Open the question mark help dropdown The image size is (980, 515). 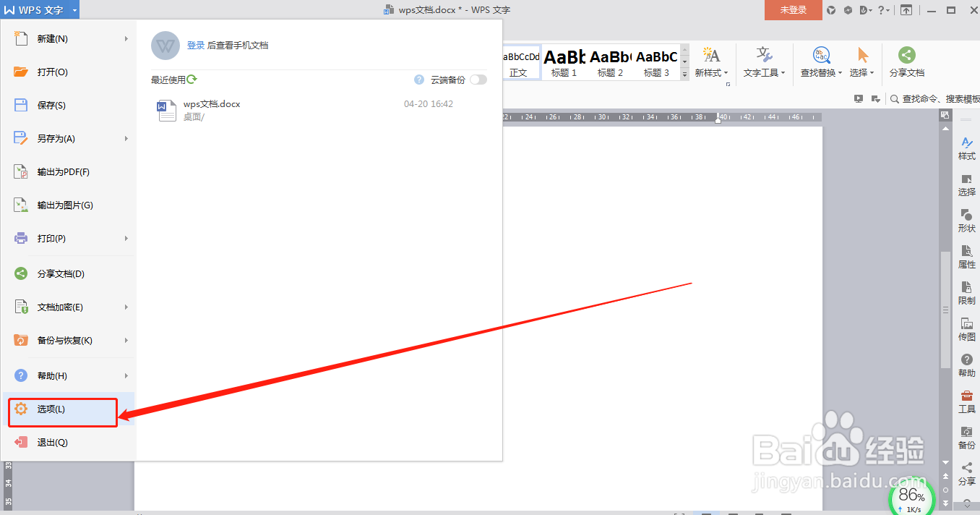click(883, 10)
